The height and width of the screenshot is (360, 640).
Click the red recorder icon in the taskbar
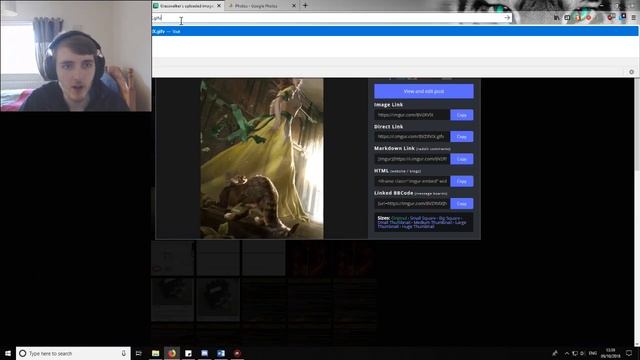tap(237, 353)
